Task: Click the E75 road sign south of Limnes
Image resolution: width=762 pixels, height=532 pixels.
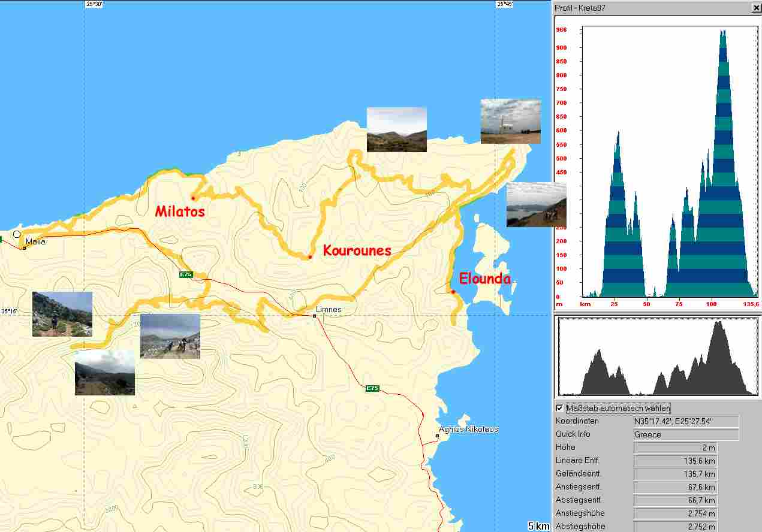Action: 372,389
